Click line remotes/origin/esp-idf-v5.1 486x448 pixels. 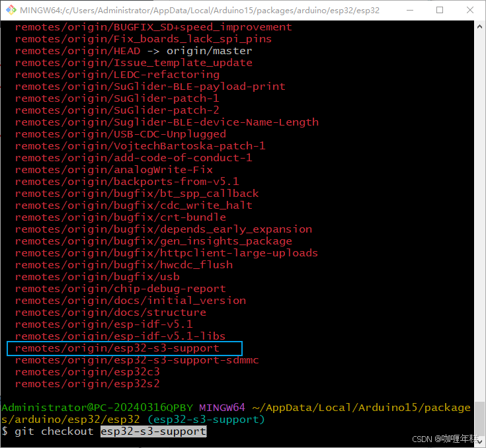tap(104, 324)
